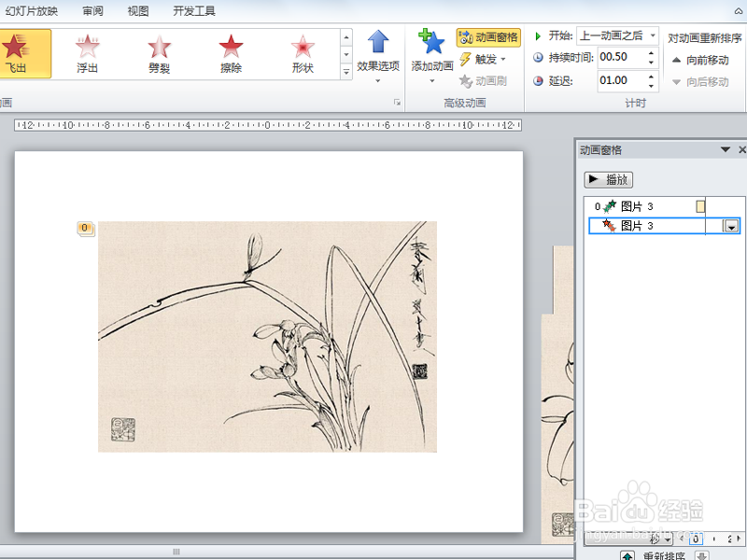This screenshot has width=747, height=560.
Task: Open the 审阅 ribbon tab
Action: [92, 11]
